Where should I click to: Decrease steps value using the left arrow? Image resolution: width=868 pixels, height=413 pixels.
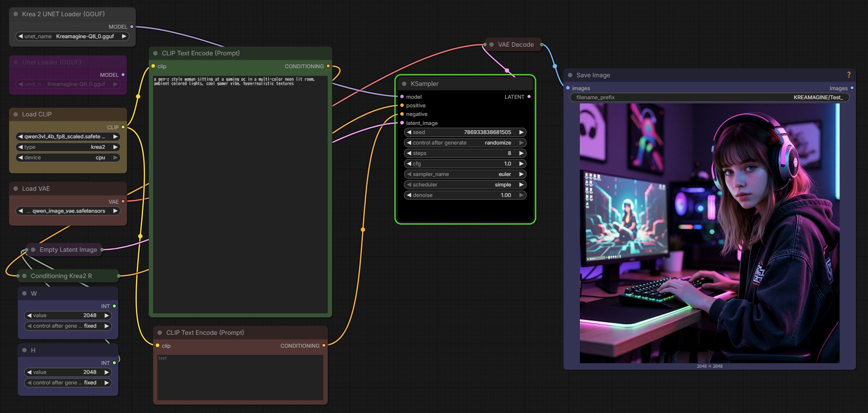(409, 153)
